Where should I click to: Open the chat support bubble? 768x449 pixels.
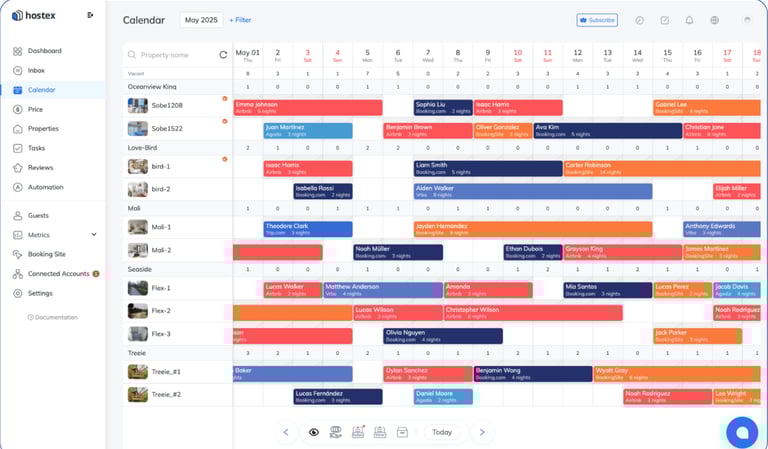pos(742,432)
